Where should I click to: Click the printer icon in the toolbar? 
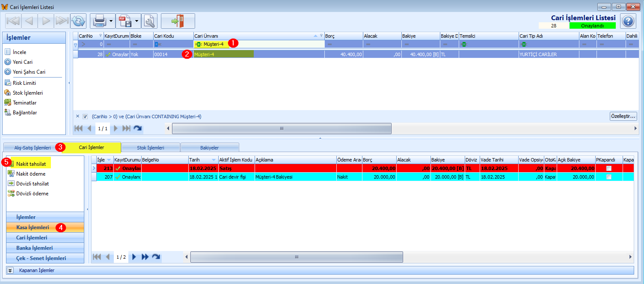tap(99, 21)
